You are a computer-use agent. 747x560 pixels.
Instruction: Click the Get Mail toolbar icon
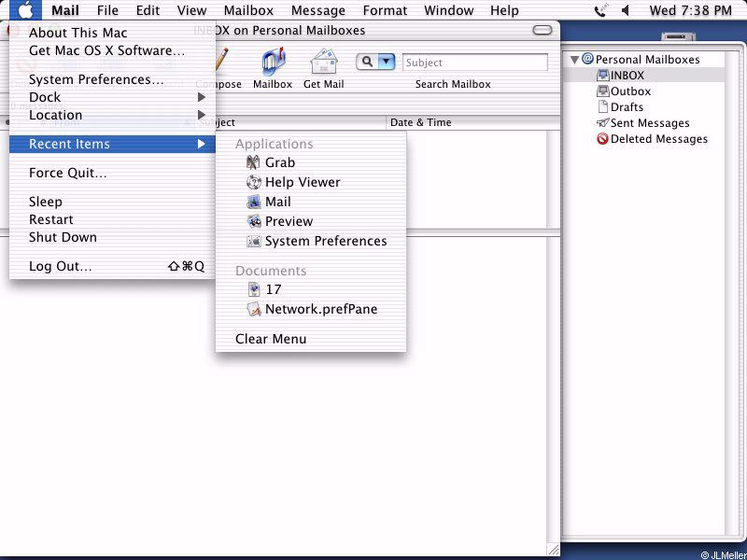324,62
